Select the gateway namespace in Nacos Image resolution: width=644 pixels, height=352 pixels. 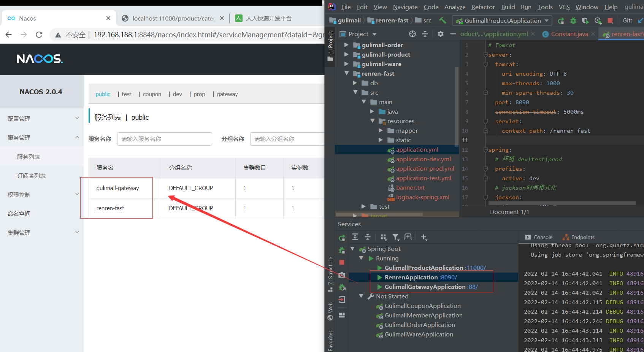[x=227, y=94]
